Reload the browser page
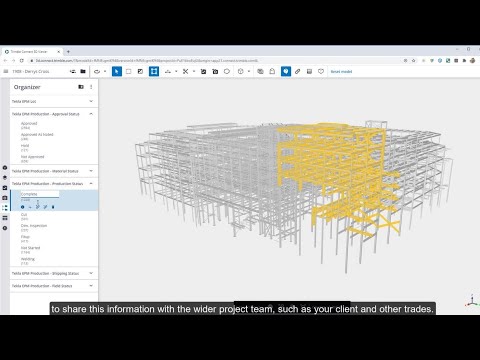This screenshot has width=480, height=360. coord(22,61)
